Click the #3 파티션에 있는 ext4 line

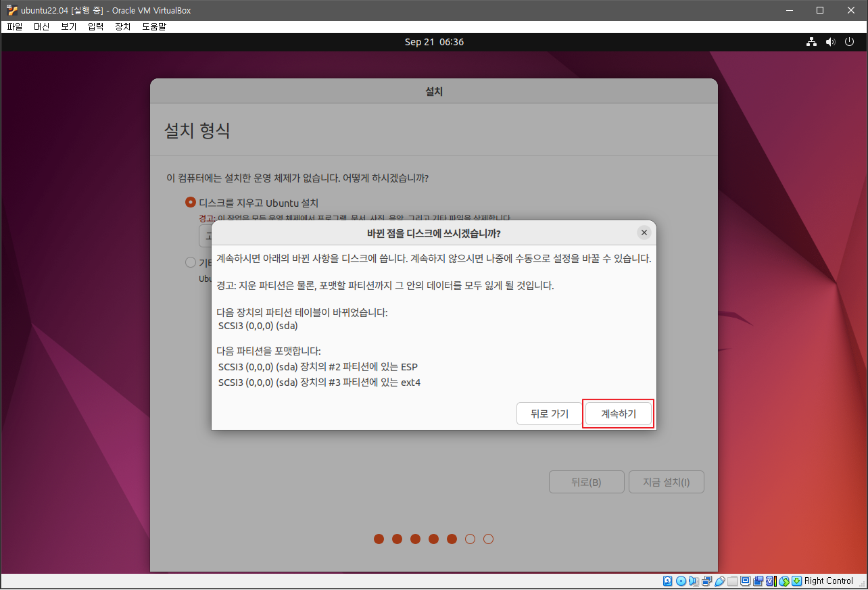320,383
